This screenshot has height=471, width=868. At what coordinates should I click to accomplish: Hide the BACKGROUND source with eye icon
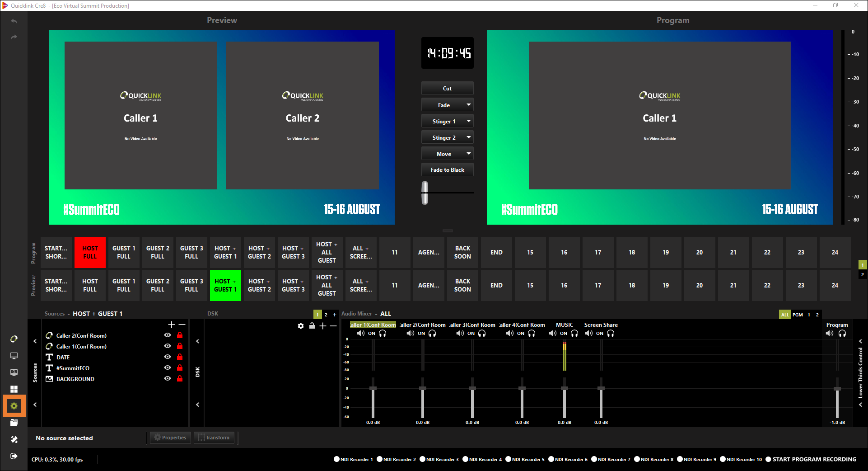coord(168,379)
